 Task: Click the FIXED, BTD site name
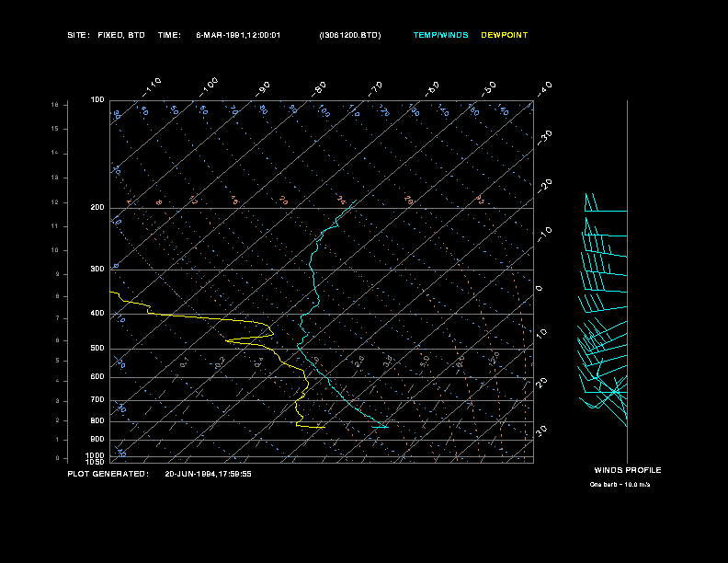tap(121, 35)
